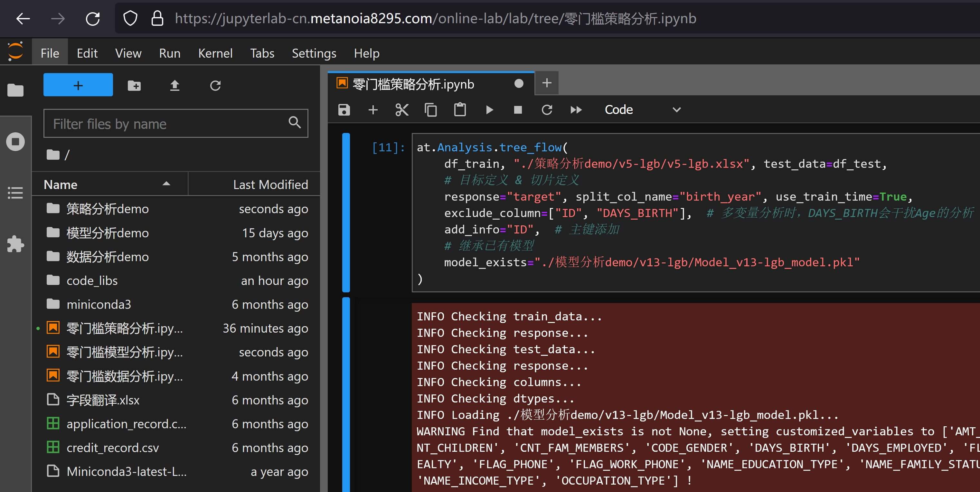Restart kernel and run all cells
Viewport: 980px width, 492px height.
click(x=576, y=110)
